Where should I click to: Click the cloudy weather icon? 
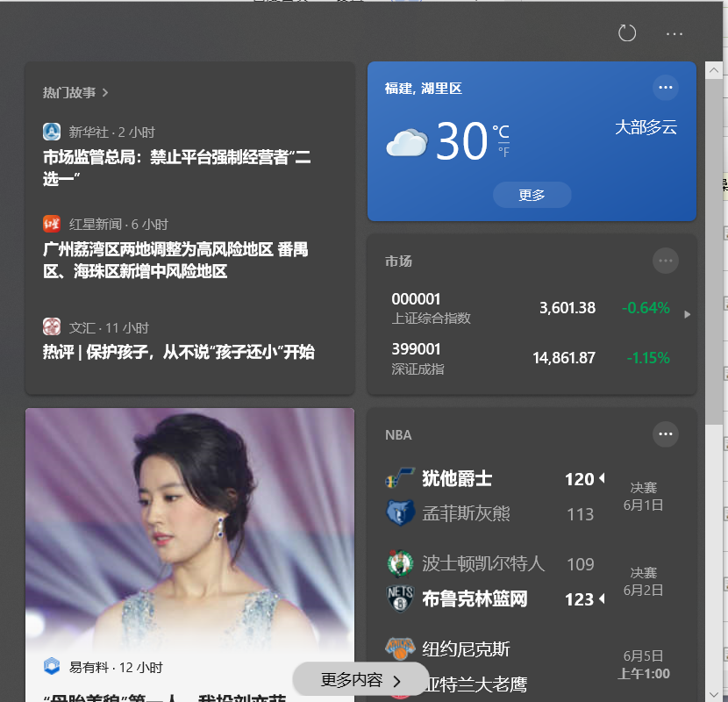tap(411, 142)
